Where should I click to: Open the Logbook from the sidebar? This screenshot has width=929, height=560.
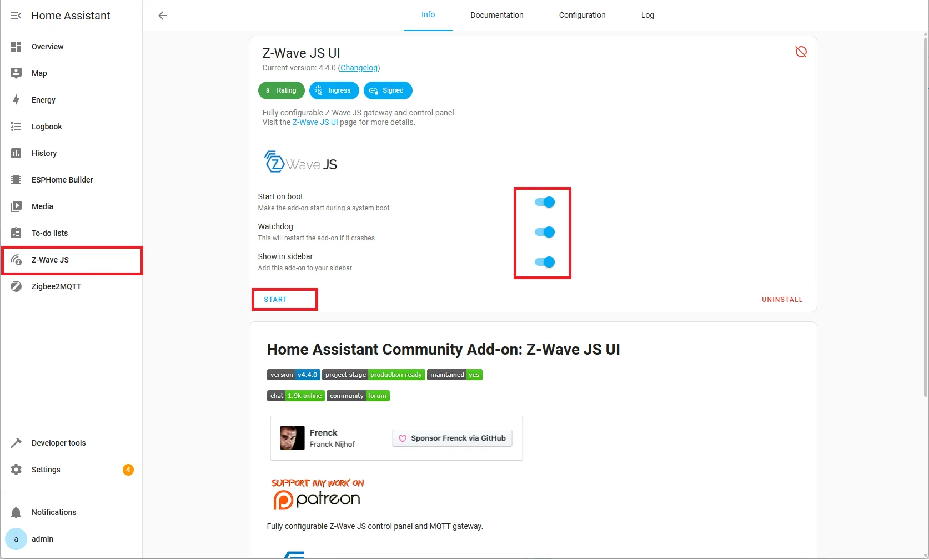point(47,127)
